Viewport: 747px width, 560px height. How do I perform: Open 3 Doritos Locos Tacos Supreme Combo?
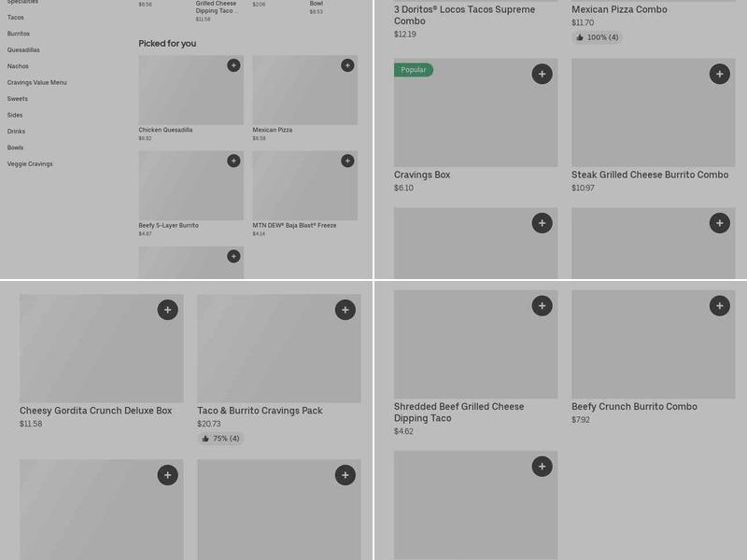click(464, 15)
